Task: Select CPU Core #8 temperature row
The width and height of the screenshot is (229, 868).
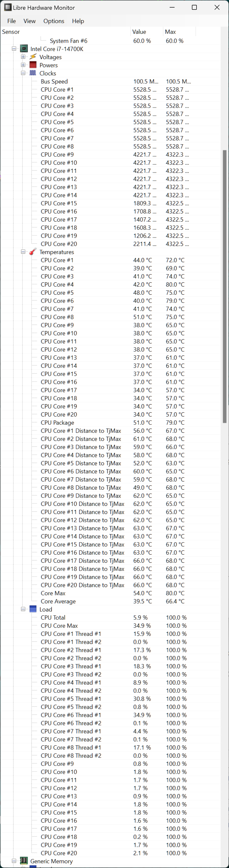Action: point(110,317)
